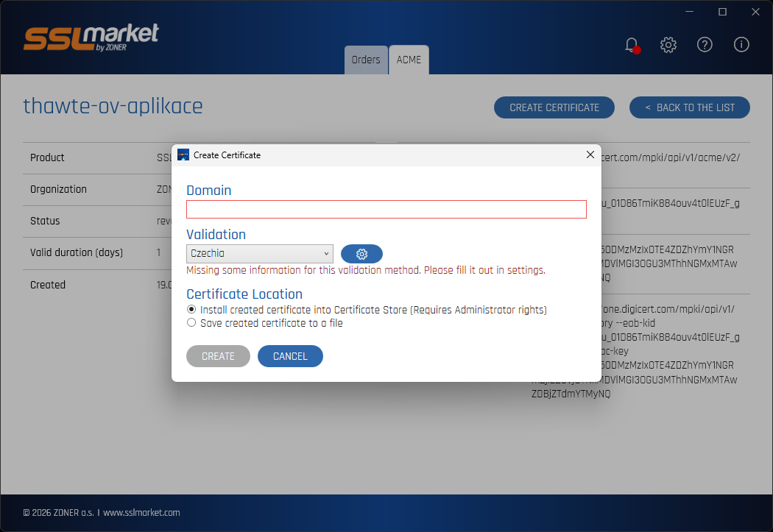Expand the Czechia validation dropdown

259,254
